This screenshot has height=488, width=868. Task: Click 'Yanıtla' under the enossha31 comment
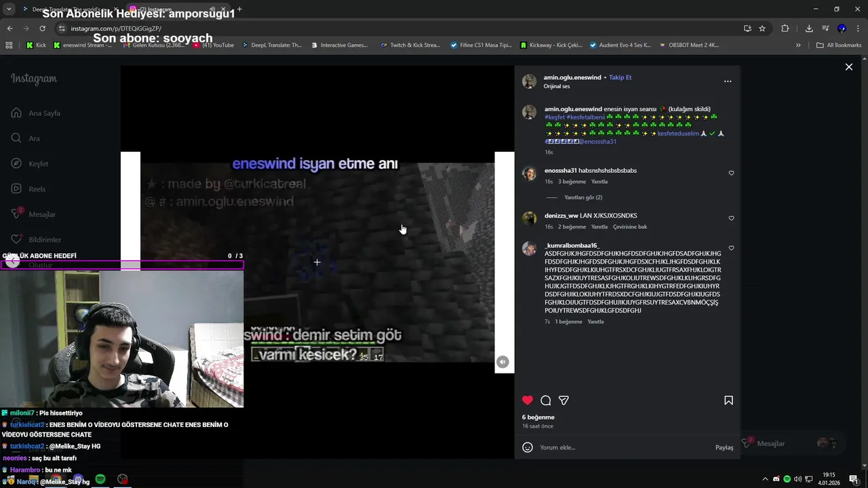599,182
